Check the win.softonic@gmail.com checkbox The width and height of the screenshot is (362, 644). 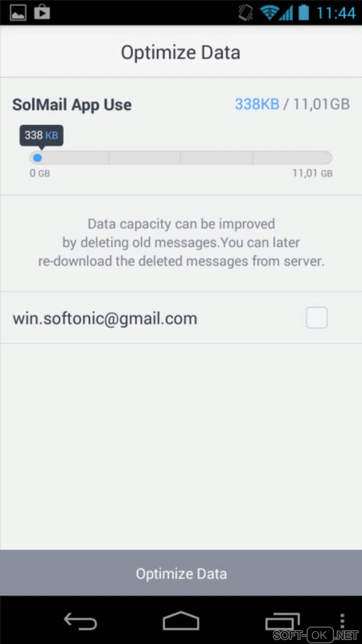coord(317,318)
